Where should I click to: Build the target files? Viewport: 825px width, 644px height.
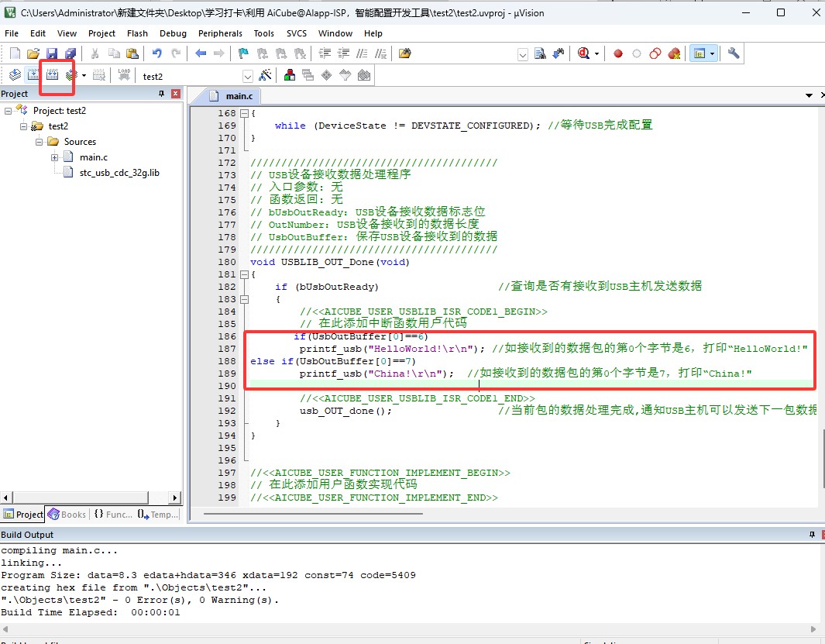tap(33, 75)
